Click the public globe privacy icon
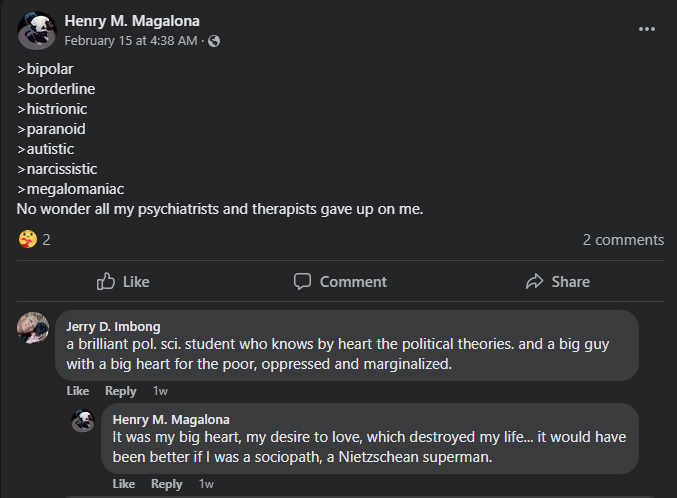Viewport: 677px width, 498px height. pos(214,42)
